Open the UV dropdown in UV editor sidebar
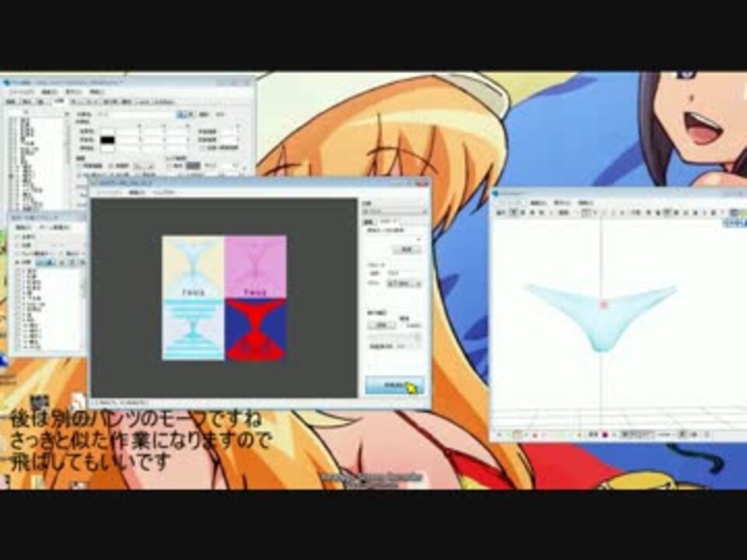This screenshot has width=747, height=560. [404, 283]
